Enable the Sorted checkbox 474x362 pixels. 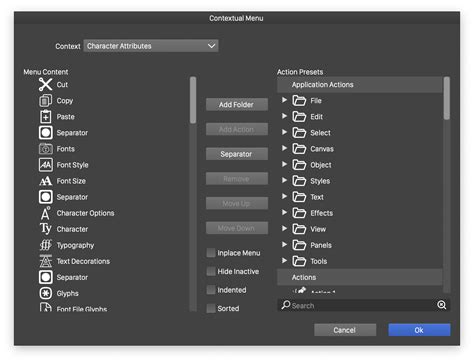click(211, 308)
